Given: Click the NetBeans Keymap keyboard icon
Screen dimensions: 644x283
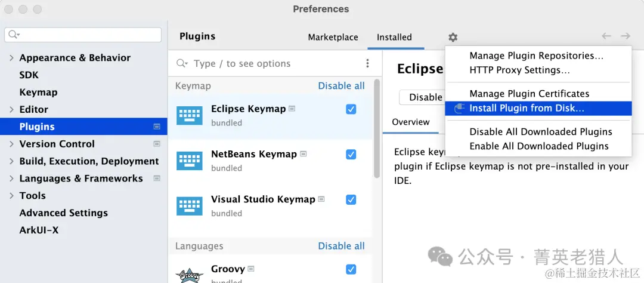Looking at the screenshot, I should pyautogui.click(x=190, y=161).
